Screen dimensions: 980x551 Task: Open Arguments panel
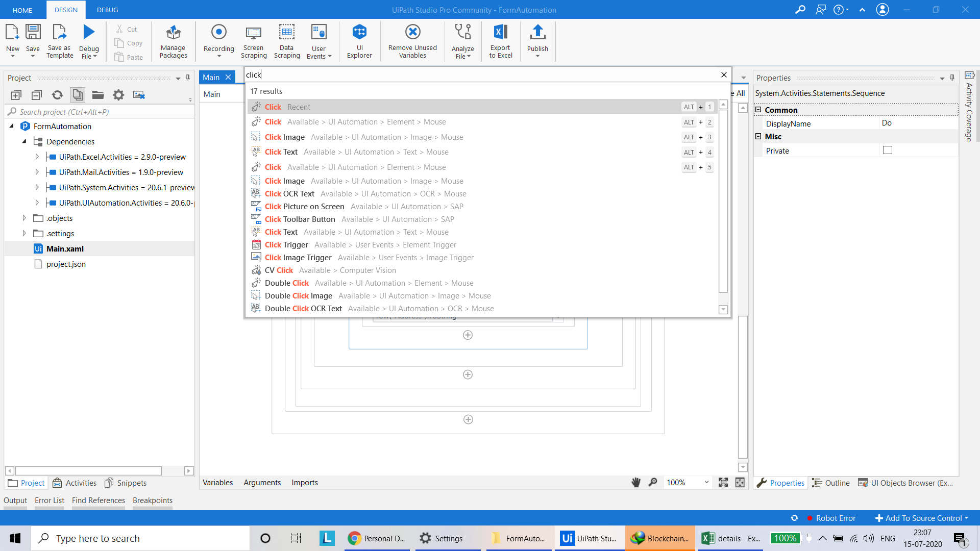(262, 483)
